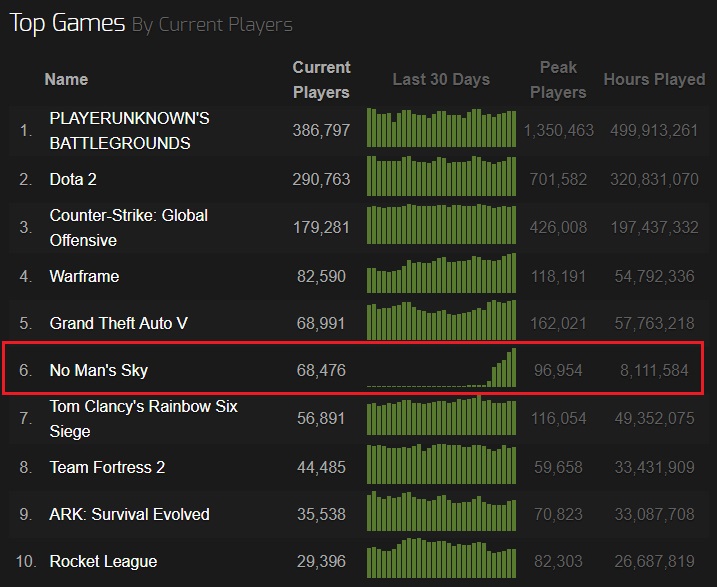Select peak players value 426,008

[558, 228]
